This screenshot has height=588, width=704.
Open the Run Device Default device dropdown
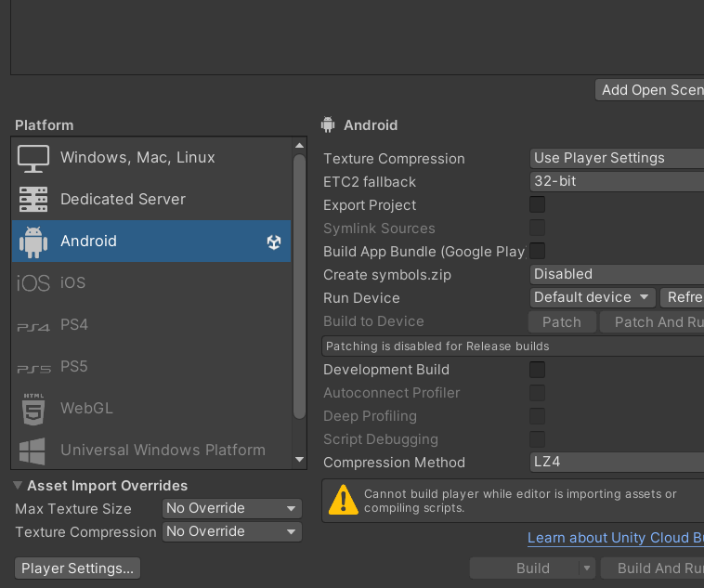593,297
